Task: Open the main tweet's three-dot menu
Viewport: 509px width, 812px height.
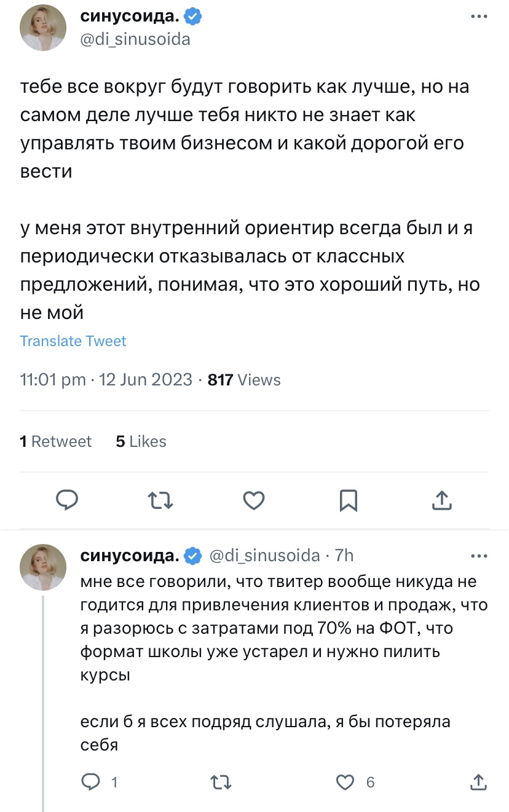Action: tap(479, 17)
